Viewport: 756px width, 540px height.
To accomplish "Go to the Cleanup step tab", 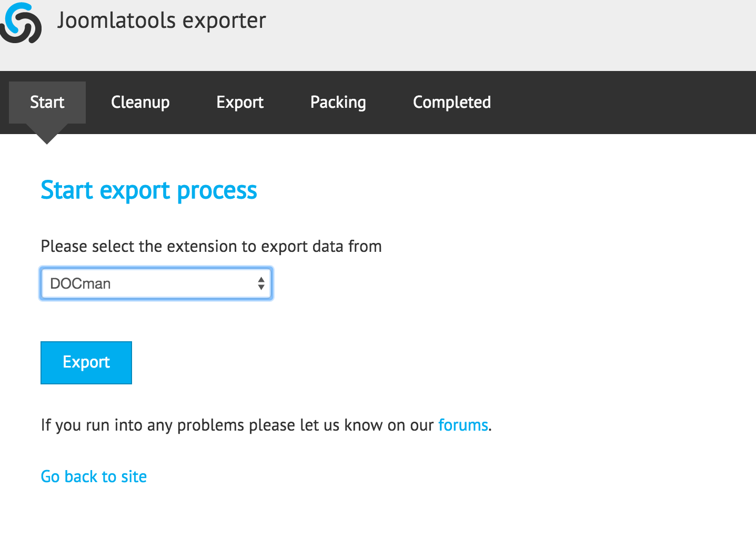I will (140, 102).
